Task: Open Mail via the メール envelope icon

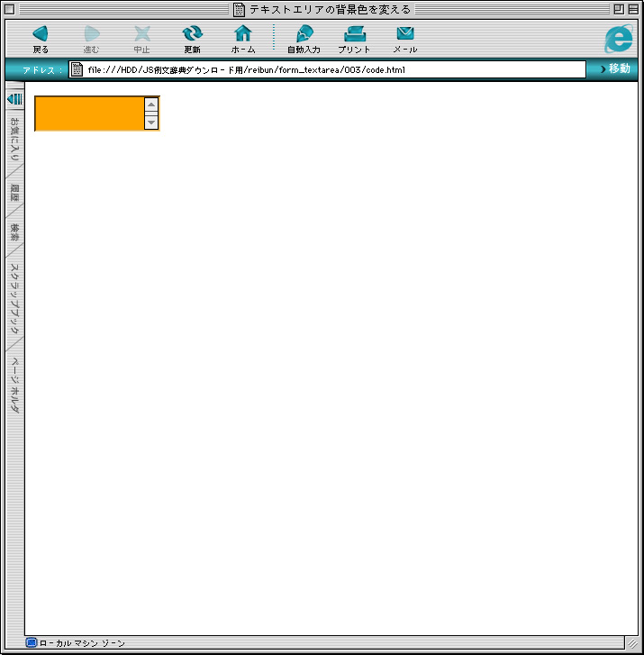Action: (x=405, y=34)
